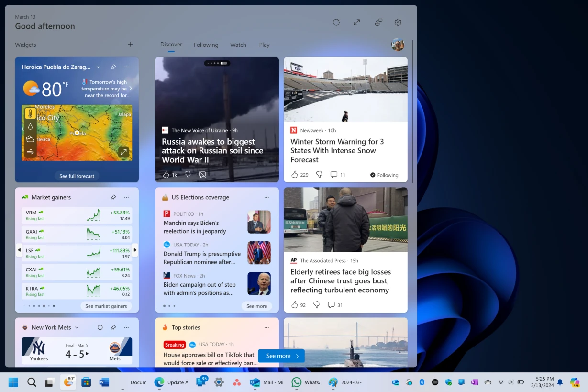Switch to the Following tab
Screen dimensions: 588x392
(206, 45)
